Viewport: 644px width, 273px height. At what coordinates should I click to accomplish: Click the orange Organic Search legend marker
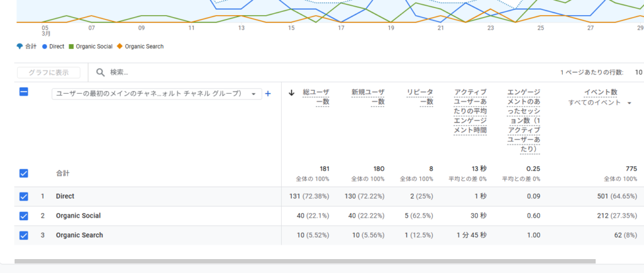pos(120,47)
